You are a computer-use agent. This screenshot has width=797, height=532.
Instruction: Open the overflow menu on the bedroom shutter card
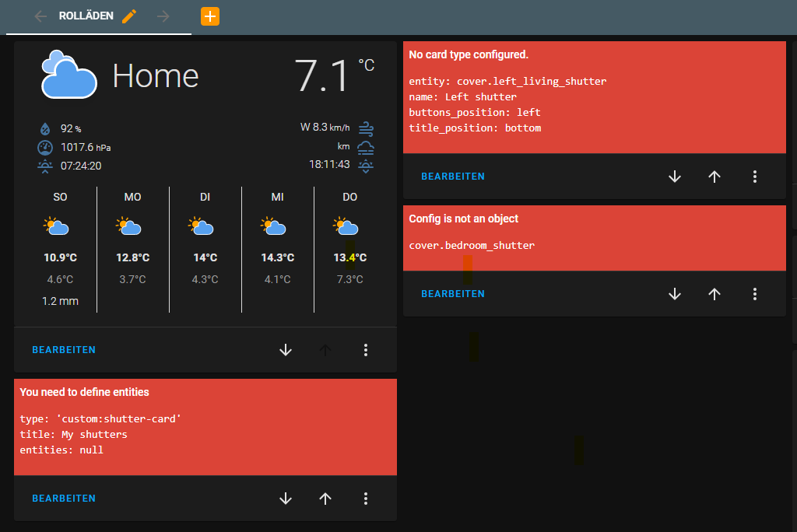754,294
